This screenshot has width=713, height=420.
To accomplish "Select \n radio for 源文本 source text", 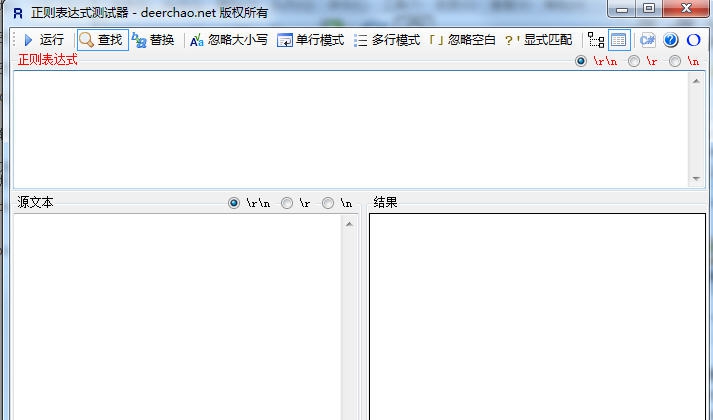I will (328, 203).
